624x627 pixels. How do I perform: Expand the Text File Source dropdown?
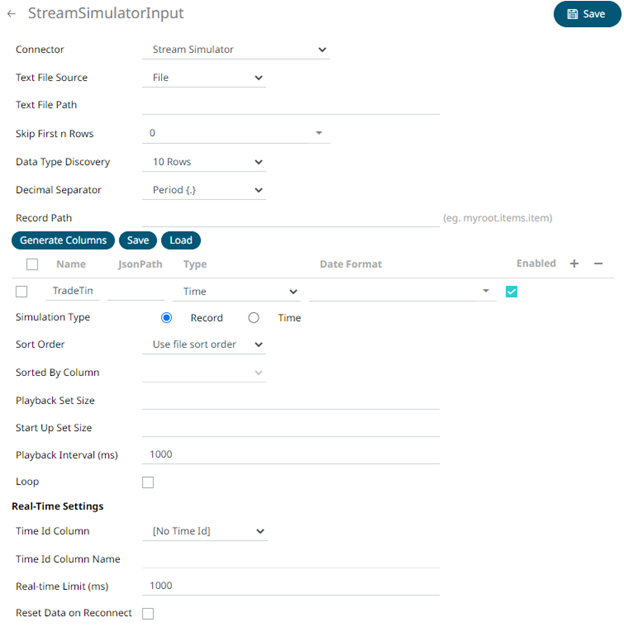204,77
